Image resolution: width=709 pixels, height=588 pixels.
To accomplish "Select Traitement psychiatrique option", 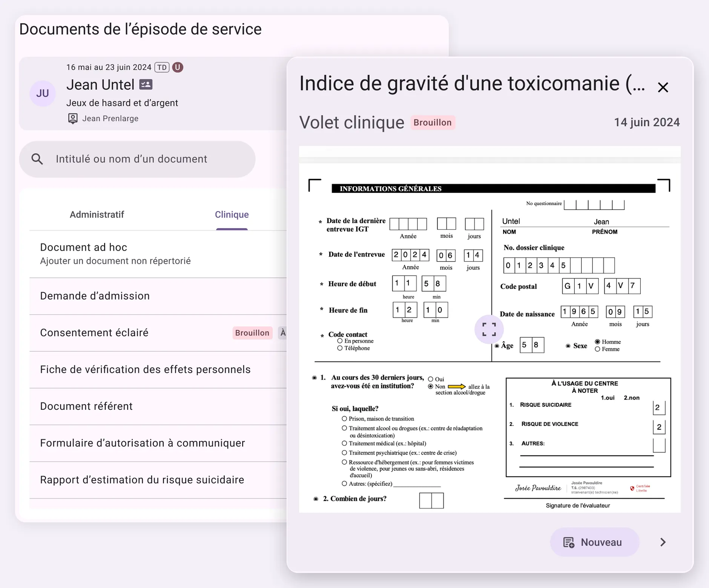I will tap(344, 453).
